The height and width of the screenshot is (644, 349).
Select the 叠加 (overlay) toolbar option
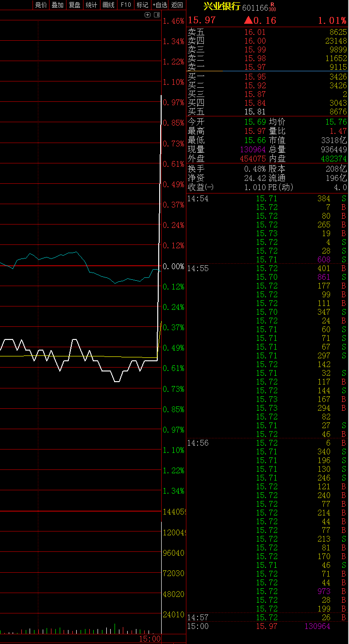point(58,5)
